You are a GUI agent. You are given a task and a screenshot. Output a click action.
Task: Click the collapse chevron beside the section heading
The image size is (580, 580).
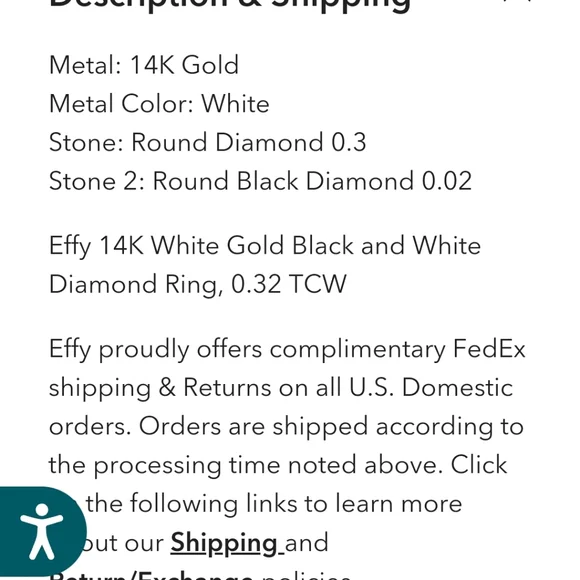click(518, 2)
